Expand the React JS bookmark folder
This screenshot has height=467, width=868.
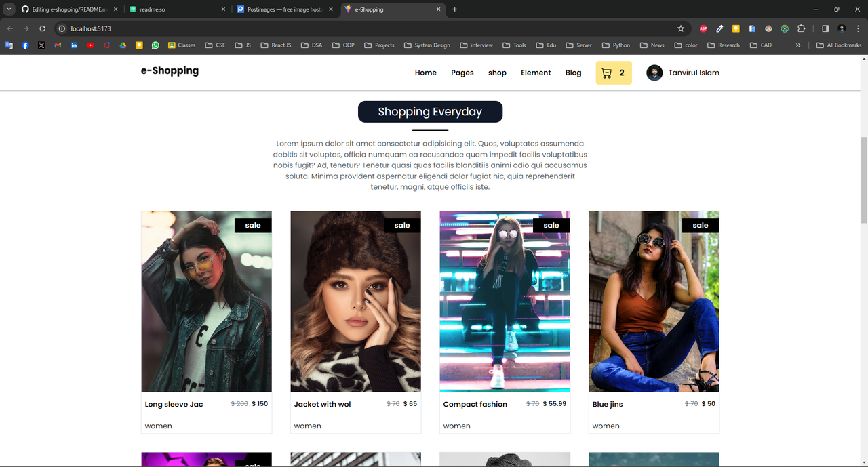(276, 45)
